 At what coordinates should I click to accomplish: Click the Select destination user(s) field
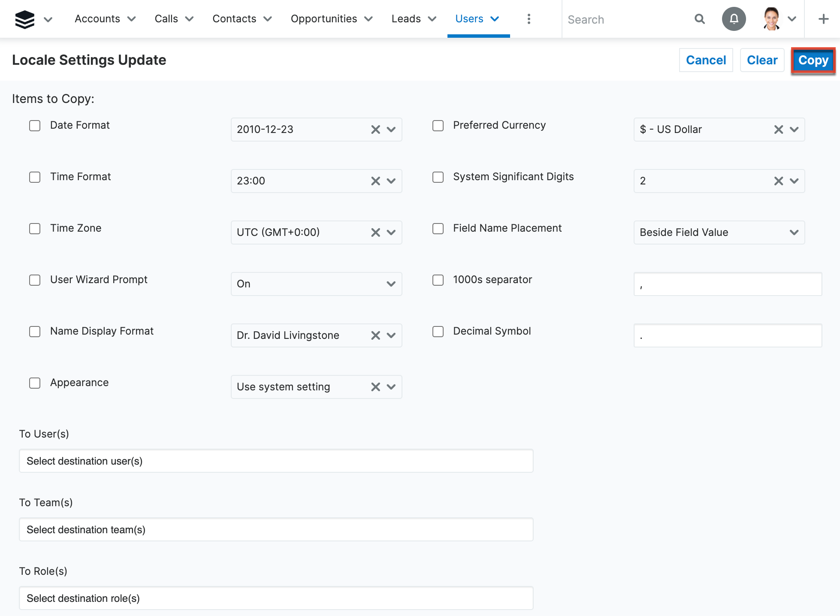(276, 461)
